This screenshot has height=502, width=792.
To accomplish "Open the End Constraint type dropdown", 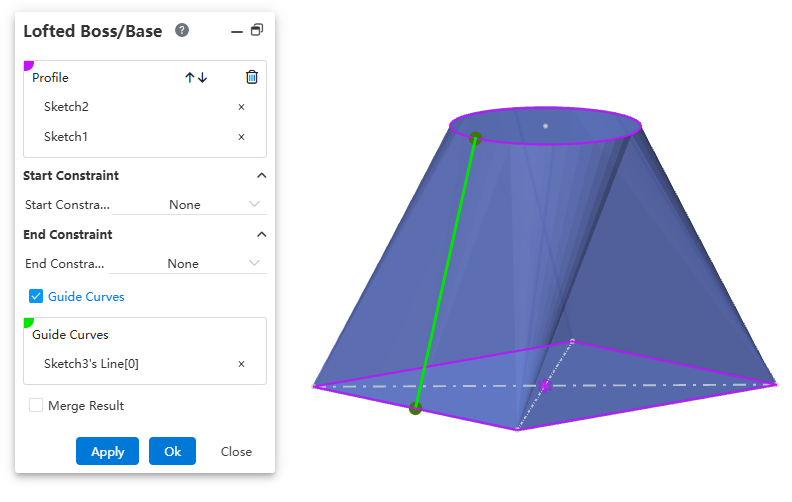I will pos(188,264).
